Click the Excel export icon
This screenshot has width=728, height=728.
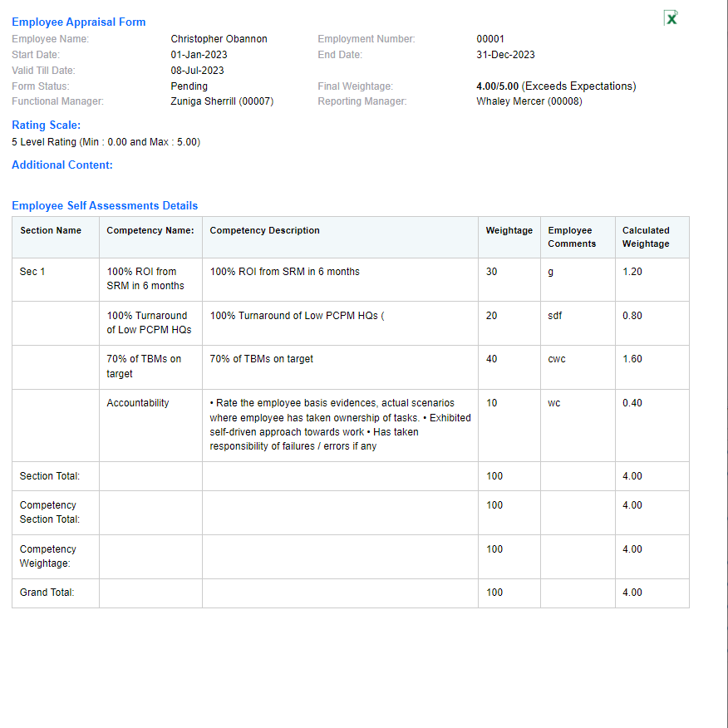click(x=671, y=18)
